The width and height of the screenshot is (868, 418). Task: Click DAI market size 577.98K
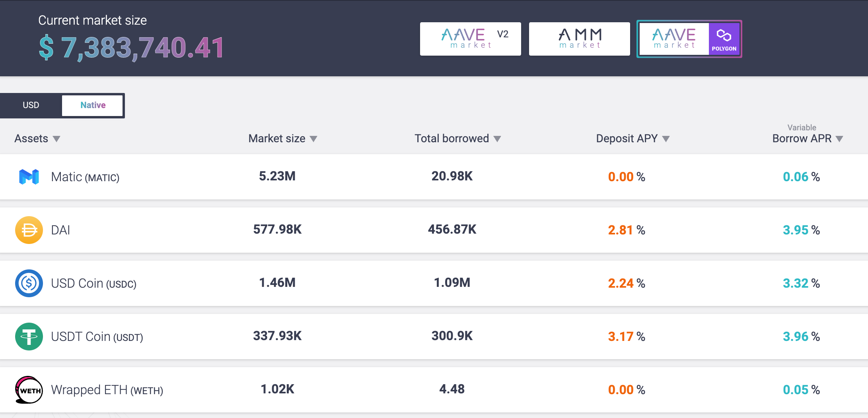pos(277,229)
